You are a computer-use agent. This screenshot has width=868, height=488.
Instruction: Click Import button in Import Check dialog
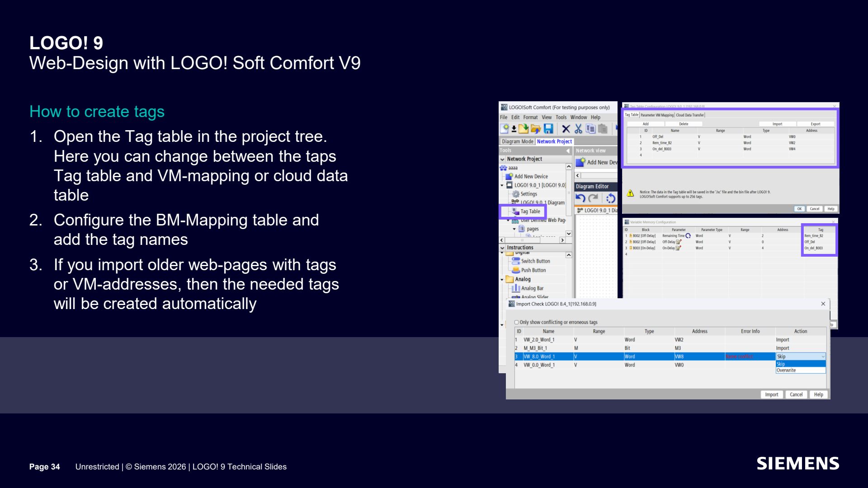pyautogui.click(x=772, y=394)
